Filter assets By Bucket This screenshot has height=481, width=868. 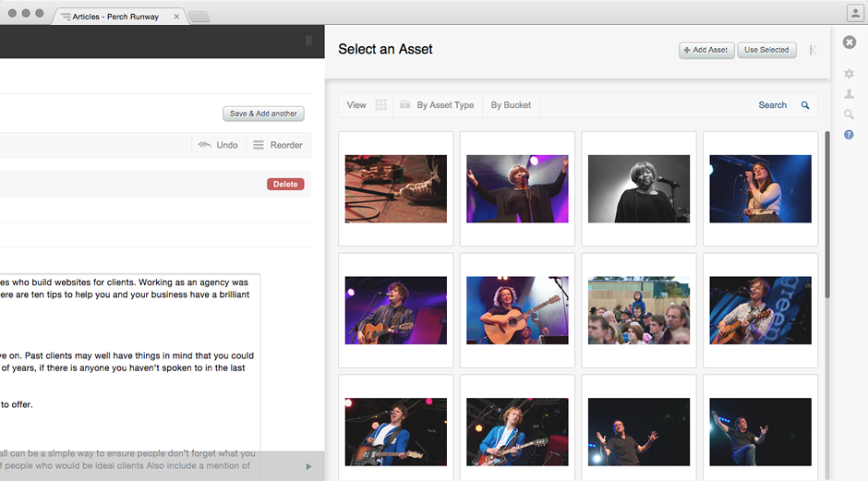511,105
